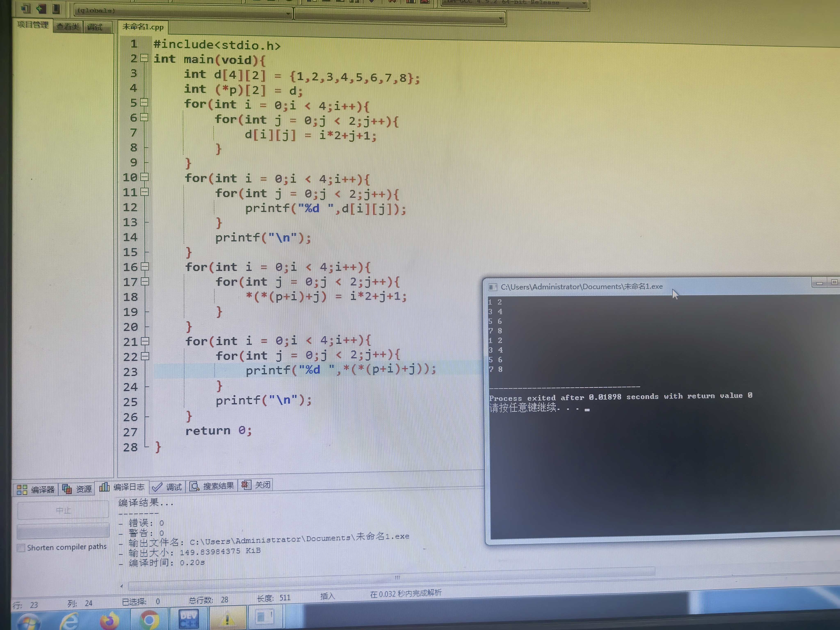The height and width of the screenshot is (630, 840).
Task: Toggle the Shorten compiler paths checkbox
Action: click(21, 548)
